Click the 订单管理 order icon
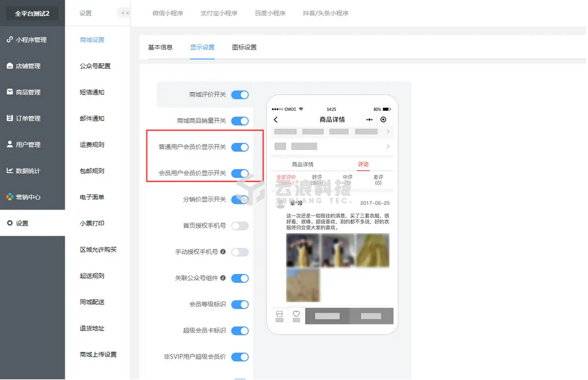 pyautogui.click(x=10, y=118)
